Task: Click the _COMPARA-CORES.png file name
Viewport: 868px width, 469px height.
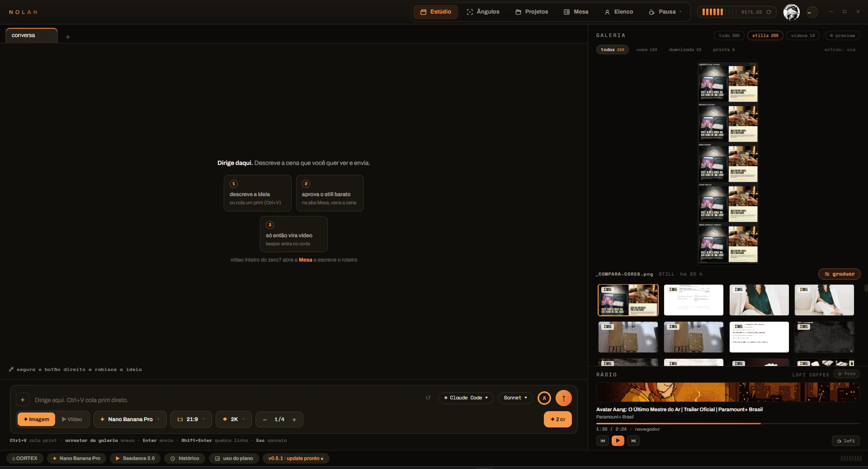Action: point(624,274)
